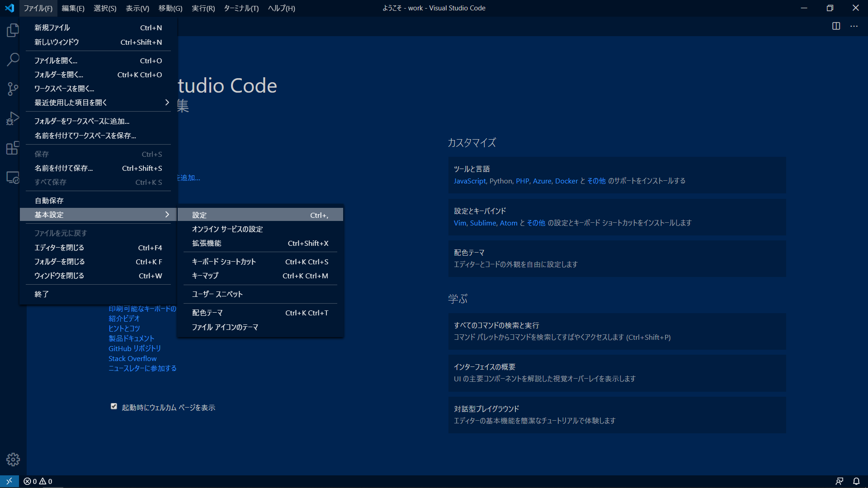Select the Search icon in the activity bar
The width and height of the screenshot is (868, 488).
13,59
